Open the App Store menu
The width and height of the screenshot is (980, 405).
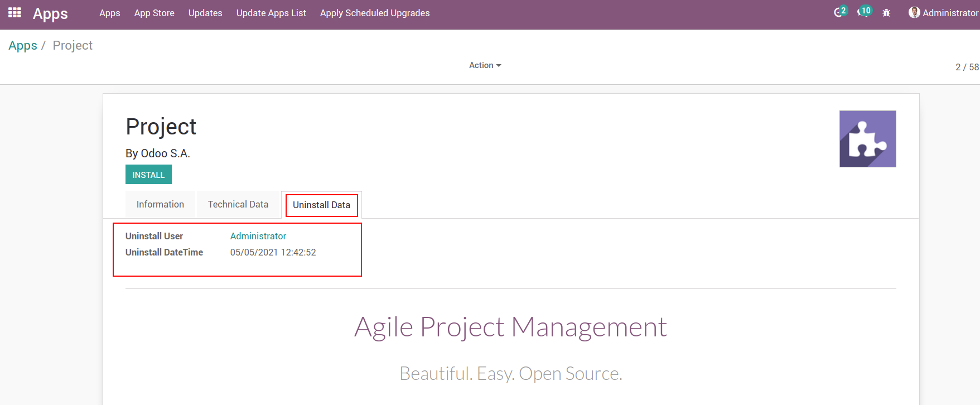tap(154, 13)
